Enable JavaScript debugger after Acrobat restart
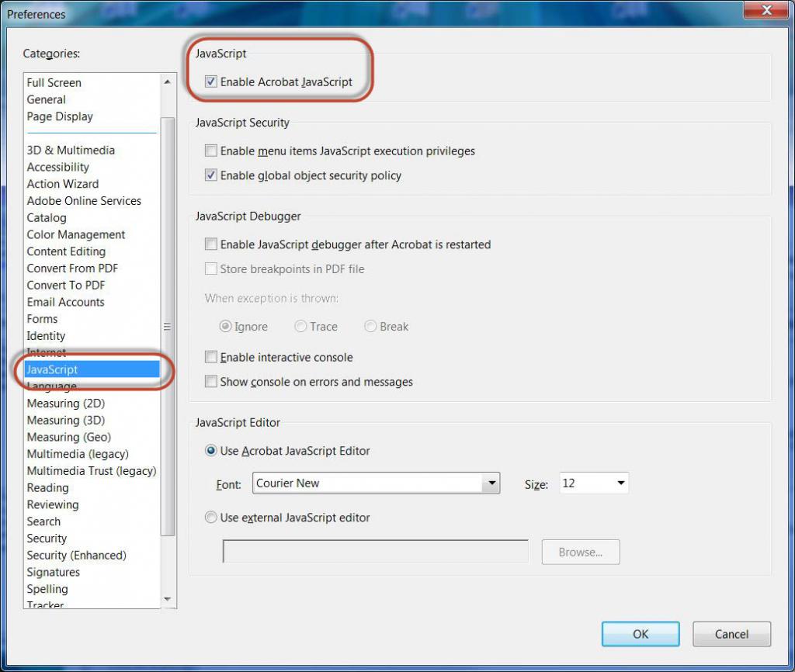The width and height of the screenshot is (795, 672). coord(211,244)
